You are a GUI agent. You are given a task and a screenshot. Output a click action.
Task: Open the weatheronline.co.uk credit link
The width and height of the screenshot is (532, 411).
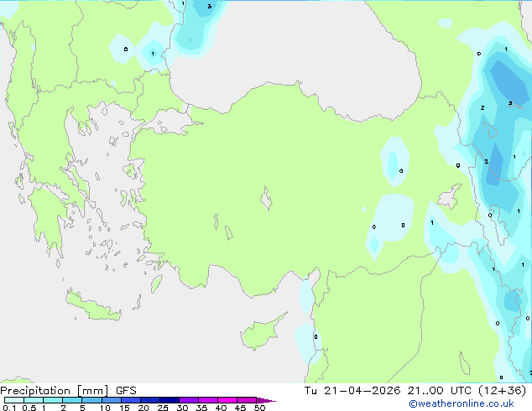pyautogui.click(x=462, y=403)
